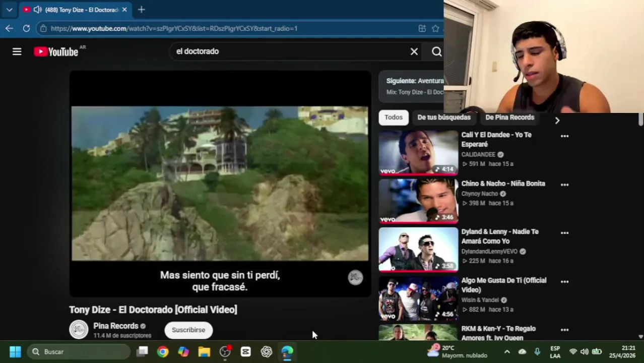Select the De tus búsquedas filter chip

point(444,117)
